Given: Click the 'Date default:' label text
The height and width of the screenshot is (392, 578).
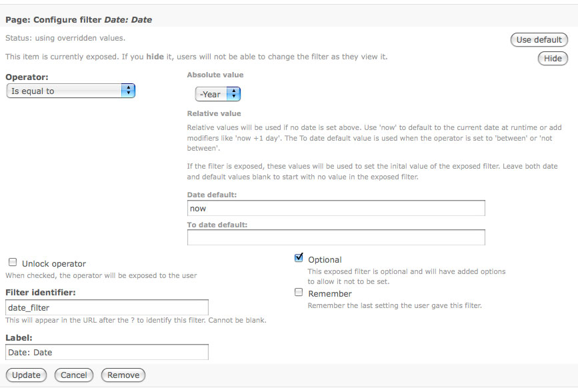Looking at the screenshot, I should (x=213, y=195).
